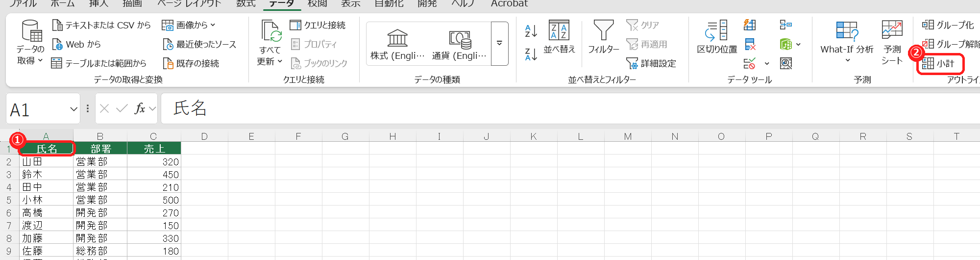Select header cell 売上
The height and width of the screenshot is (260, 980).
154,149
